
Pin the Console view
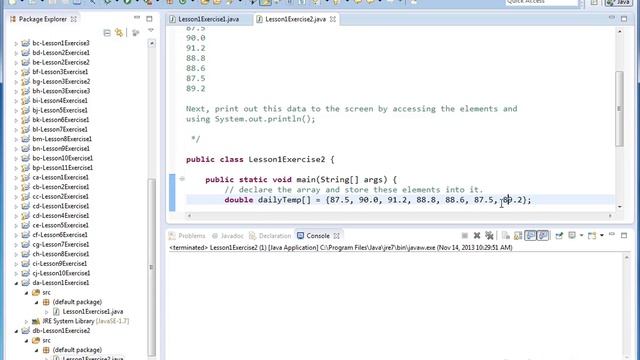pos(559,236)
